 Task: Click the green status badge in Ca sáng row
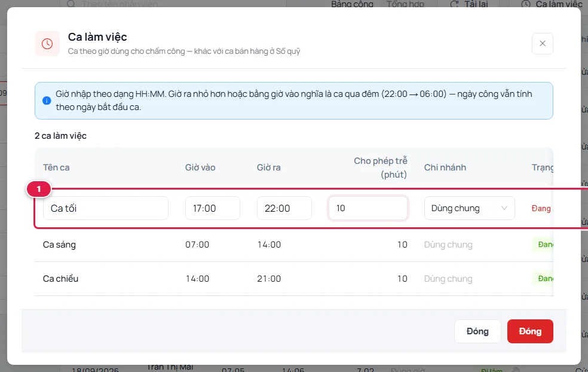click(x=543, y=245)
